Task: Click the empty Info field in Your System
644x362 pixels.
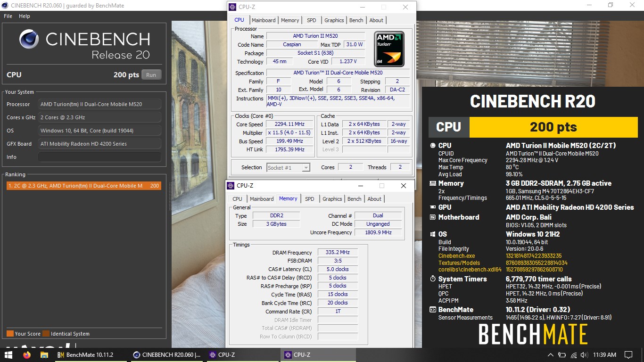Action: pyautogui.click(x=99, y=157)
